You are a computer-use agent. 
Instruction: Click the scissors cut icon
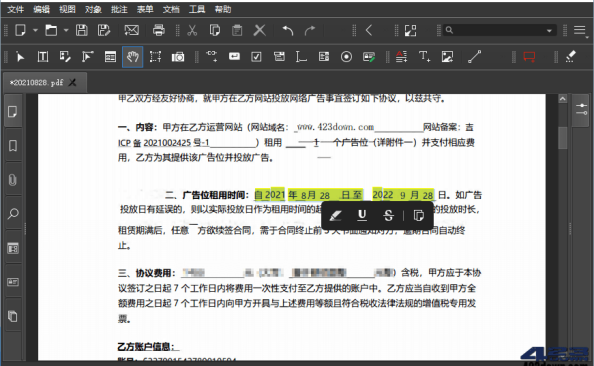(x=192, y=30)
